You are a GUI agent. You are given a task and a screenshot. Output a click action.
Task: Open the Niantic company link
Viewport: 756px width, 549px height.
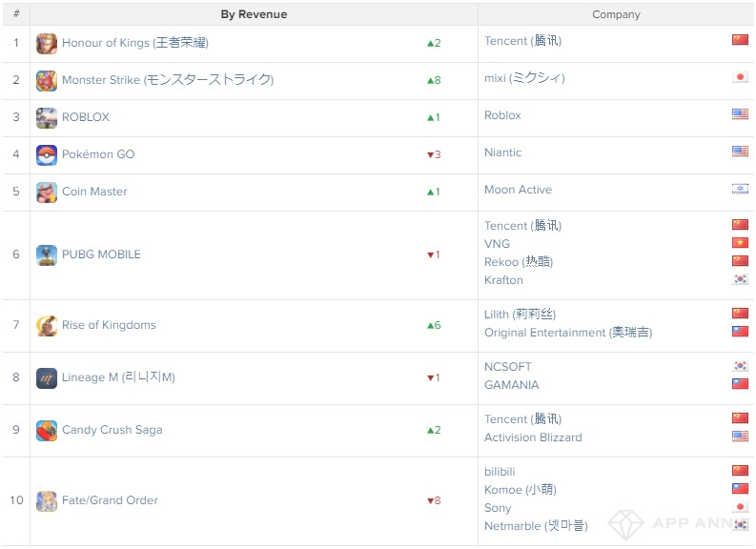click(x=502, y=152)
